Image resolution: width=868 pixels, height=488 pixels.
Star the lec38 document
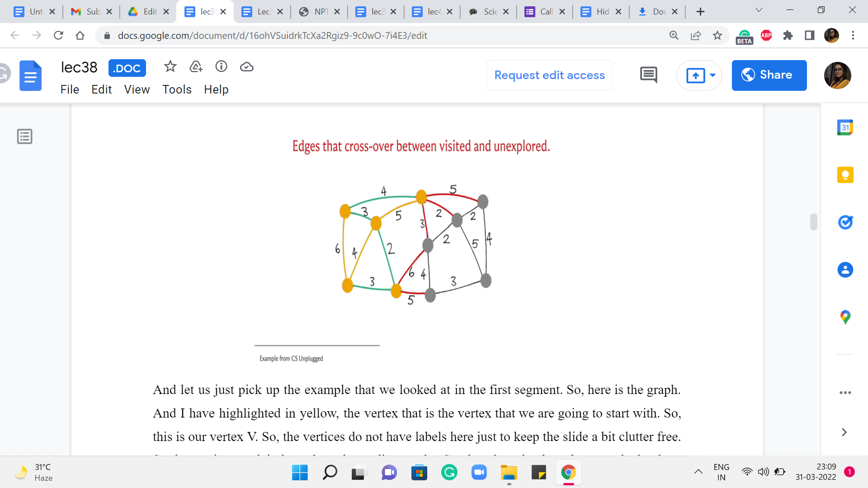170,67
